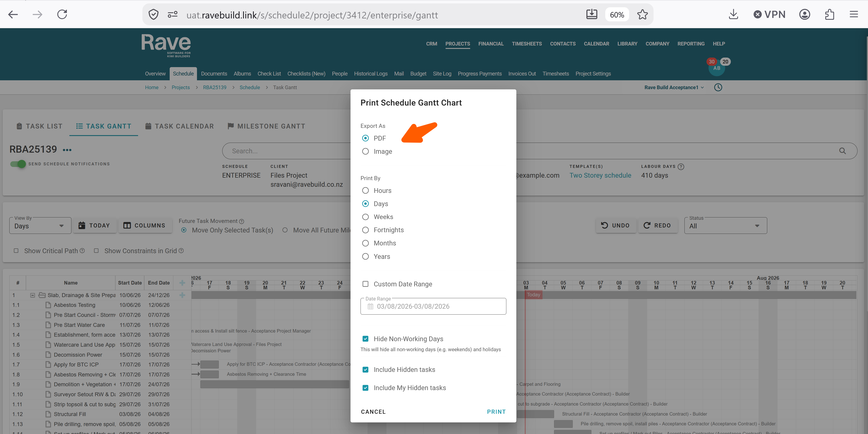Viewport: 868px width, 434px height.
Task: Toggle Send Schedule Notifications switch
Action: tap(18, 164)
